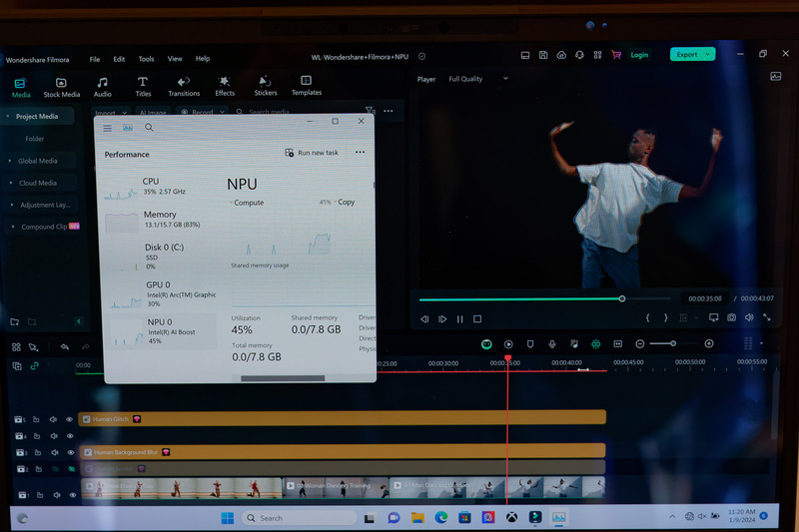
Task: Hide track 3 with its eye icon
Action: point(70,452)
